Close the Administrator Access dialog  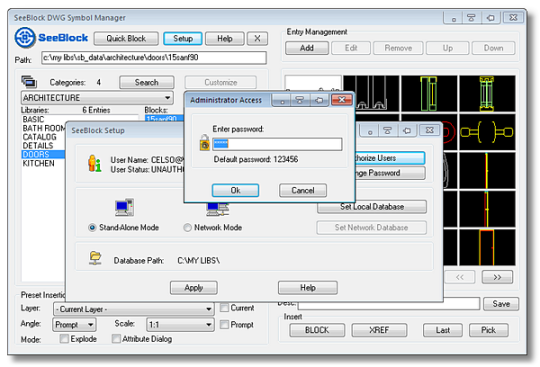[342, 100]
